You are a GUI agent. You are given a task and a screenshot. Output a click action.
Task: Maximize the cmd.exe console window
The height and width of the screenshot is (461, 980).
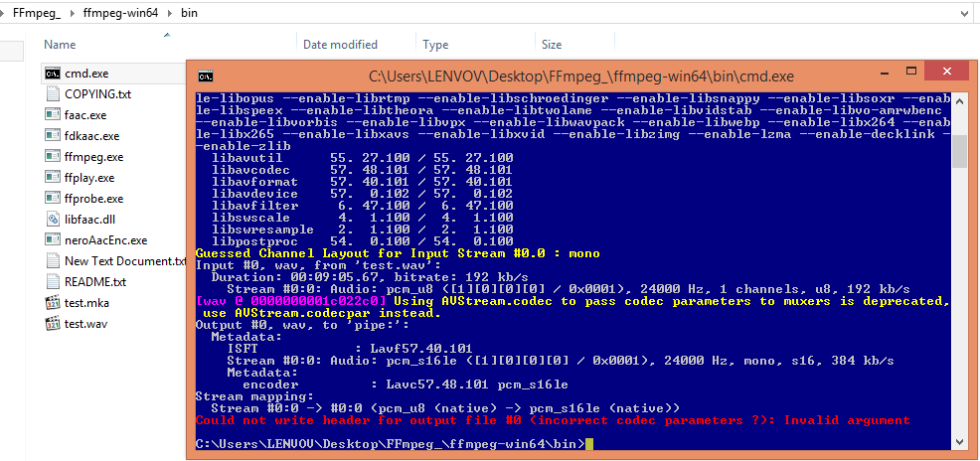click(911, 70)
